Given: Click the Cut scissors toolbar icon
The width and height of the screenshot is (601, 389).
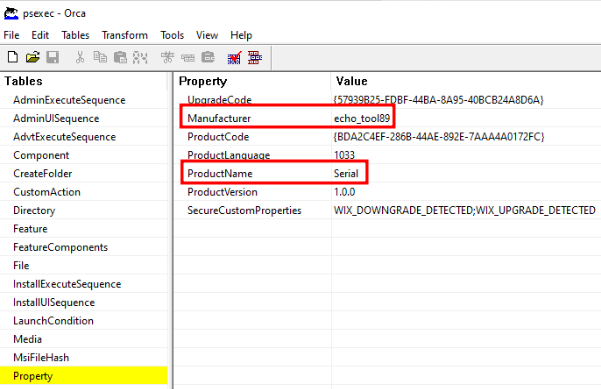Looking at the screenshot, I should coord(80,57).
